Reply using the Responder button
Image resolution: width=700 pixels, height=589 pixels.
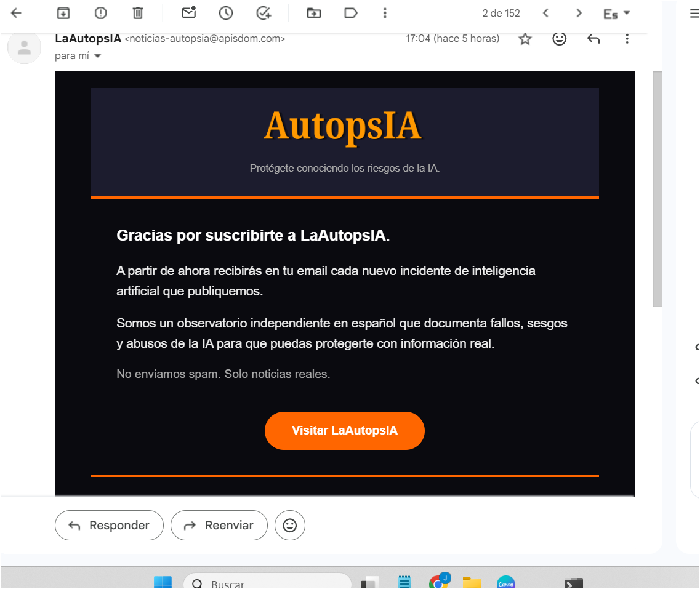(x=109, y=525)
